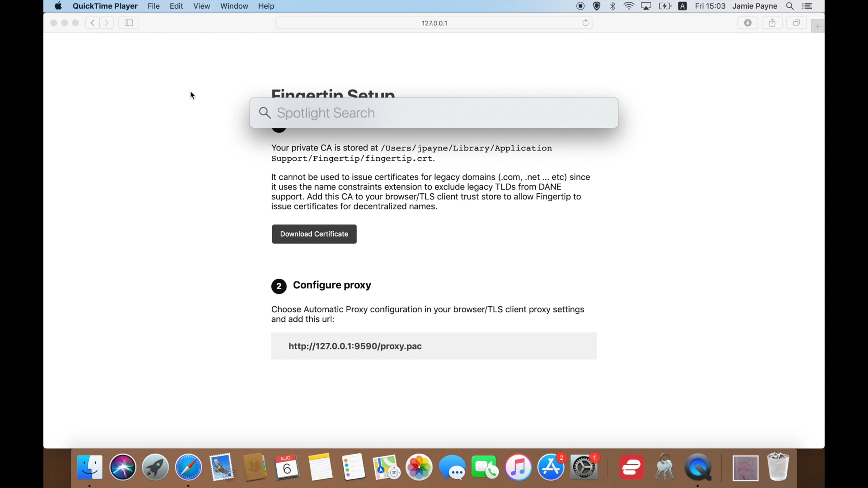Open the AirPlay display menu
868x488 pixels.
click(x=646, y=6)
